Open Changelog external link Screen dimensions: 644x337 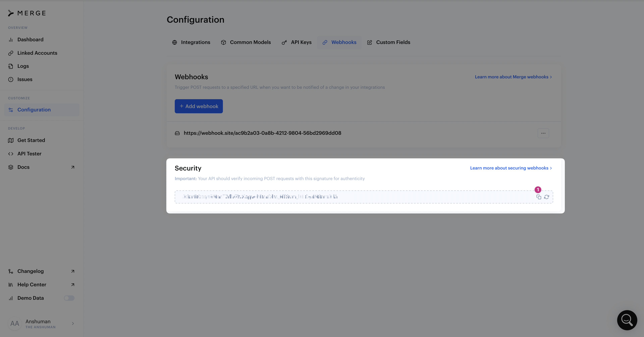pos(41,271)
